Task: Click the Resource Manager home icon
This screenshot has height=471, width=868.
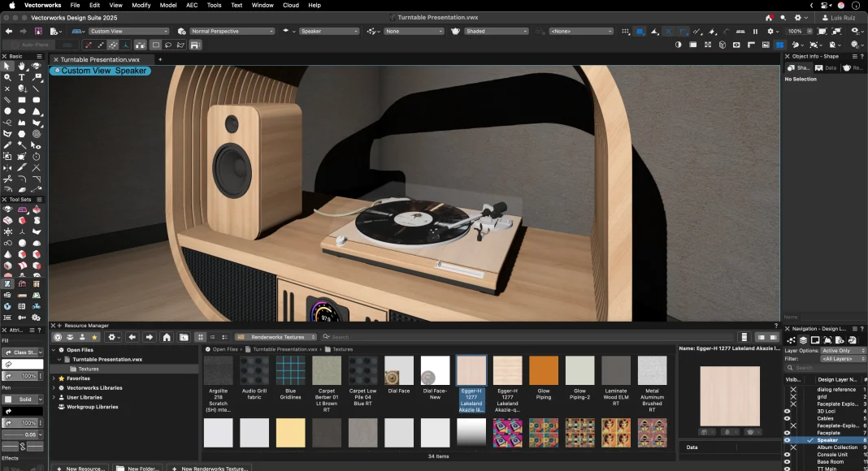Action: [x=167, y=337]
